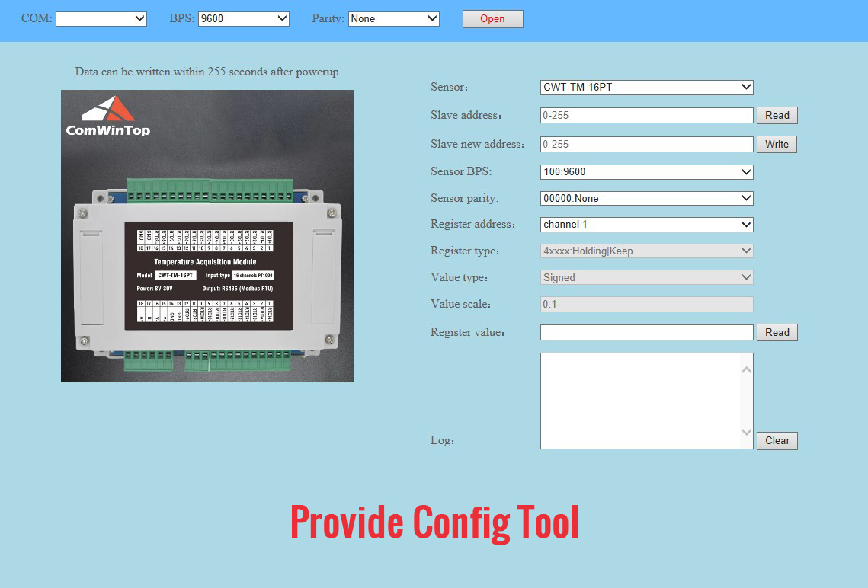Click the Value scale 0.1 field
This screenshot has width=868, height=588.
646,304
